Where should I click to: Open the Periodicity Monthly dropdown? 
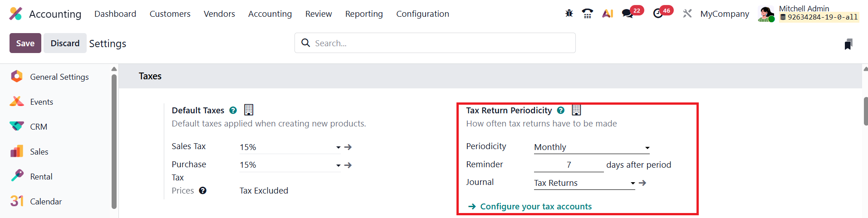click(x=647, y=148)
